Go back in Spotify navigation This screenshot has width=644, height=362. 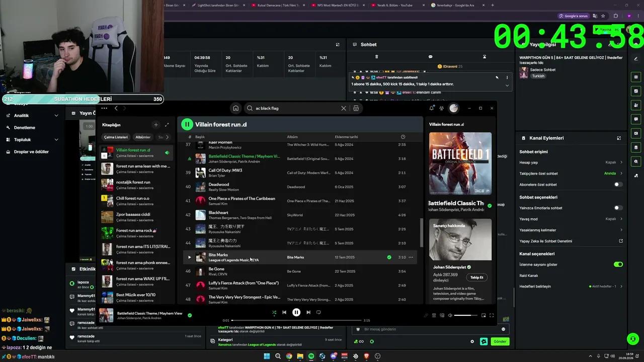click(116, 108)
